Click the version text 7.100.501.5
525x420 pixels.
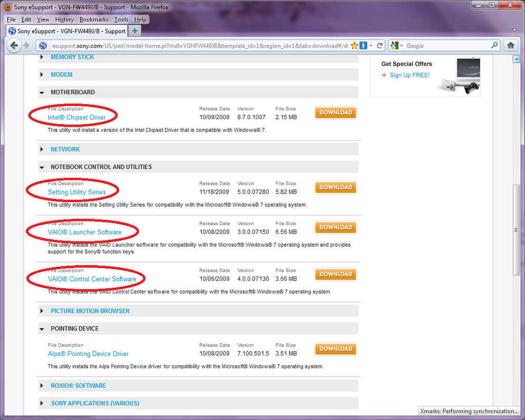point(253,353)
